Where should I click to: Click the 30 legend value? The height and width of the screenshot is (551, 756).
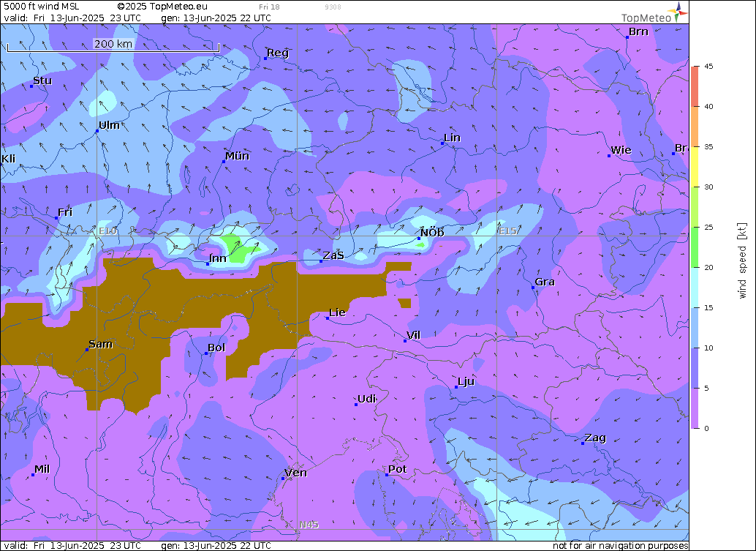pyautogui.click(x=708, y=187)
